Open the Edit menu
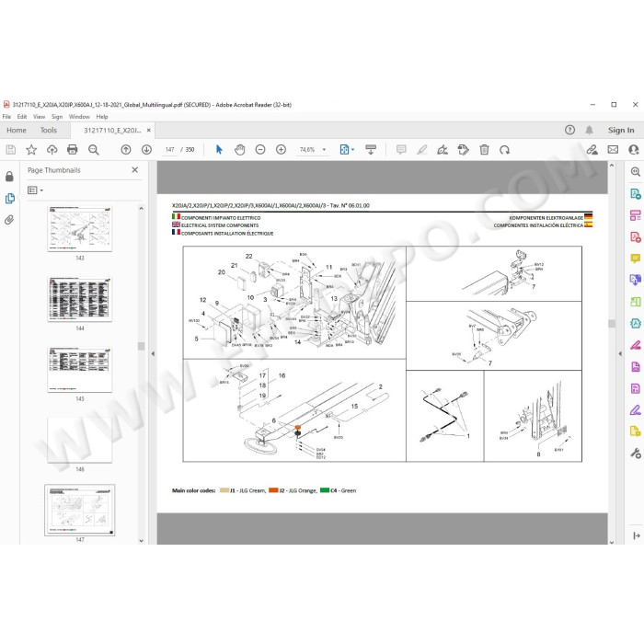The image size is (644, 644). click(x=22, y=117)
